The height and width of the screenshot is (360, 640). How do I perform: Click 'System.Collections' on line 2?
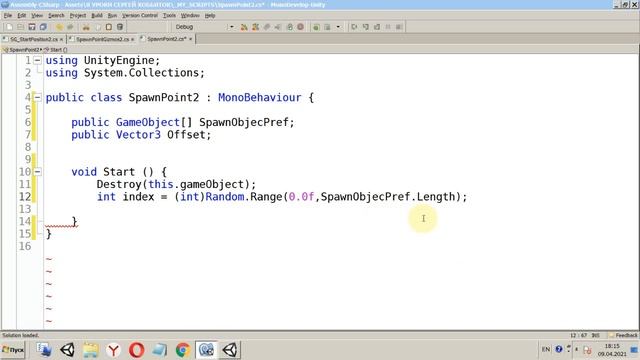tap(141, 73)
